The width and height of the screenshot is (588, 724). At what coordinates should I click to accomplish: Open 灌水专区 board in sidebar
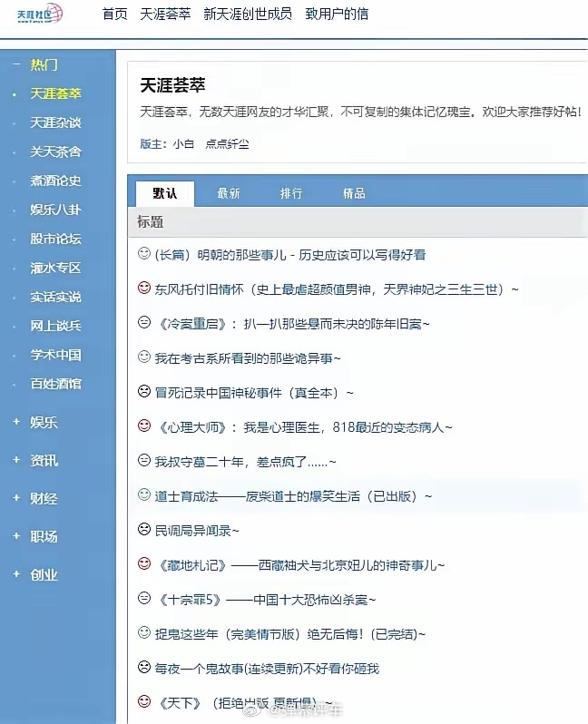point(56,269)
